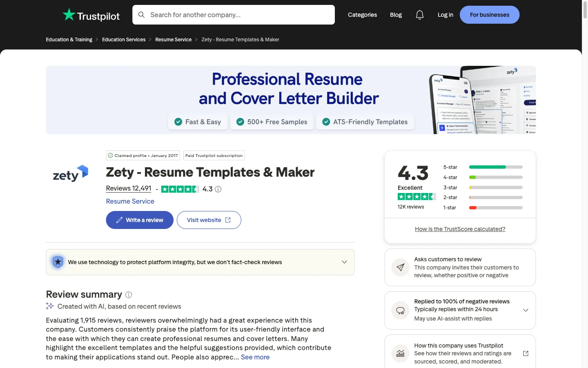Click Asks customers to review heading
Viewport: 588px width, 368px height.
448,259
